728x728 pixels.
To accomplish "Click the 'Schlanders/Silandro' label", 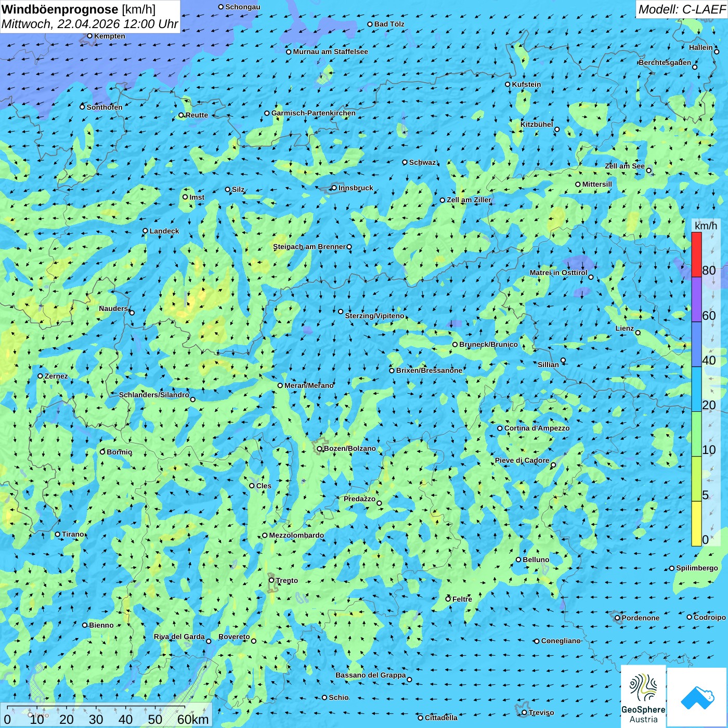I will [x=154, y=395].
